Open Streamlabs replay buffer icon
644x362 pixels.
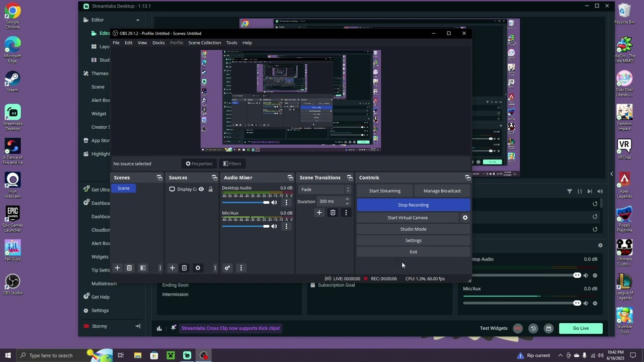pyautogui.click(x=533, y=328)
